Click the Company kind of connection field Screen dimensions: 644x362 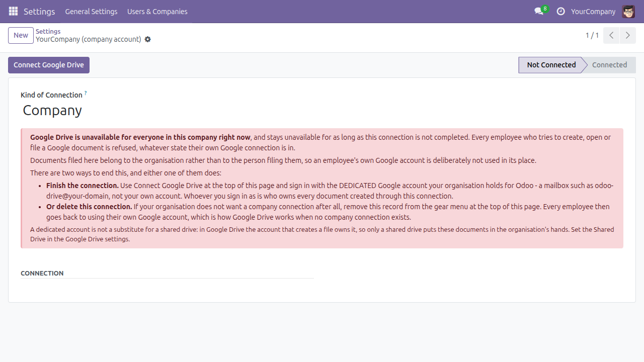click(x=52, y=110)
